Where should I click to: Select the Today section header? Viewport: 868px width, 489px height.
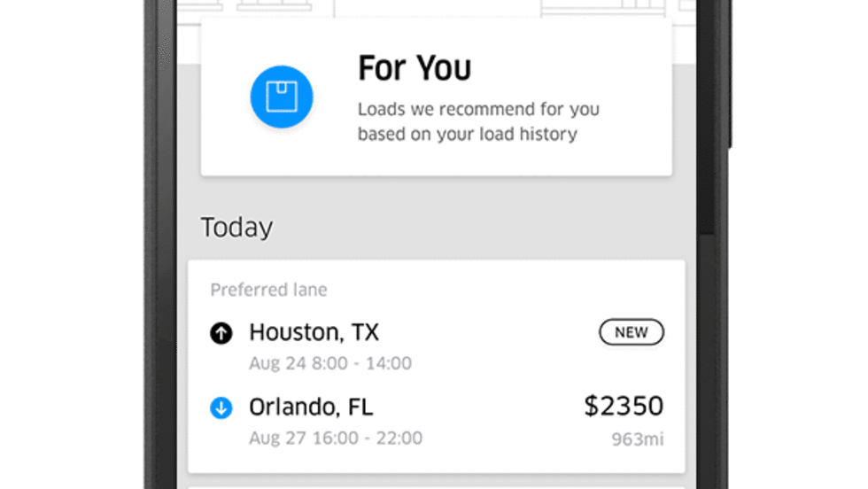tap(236, 228)
